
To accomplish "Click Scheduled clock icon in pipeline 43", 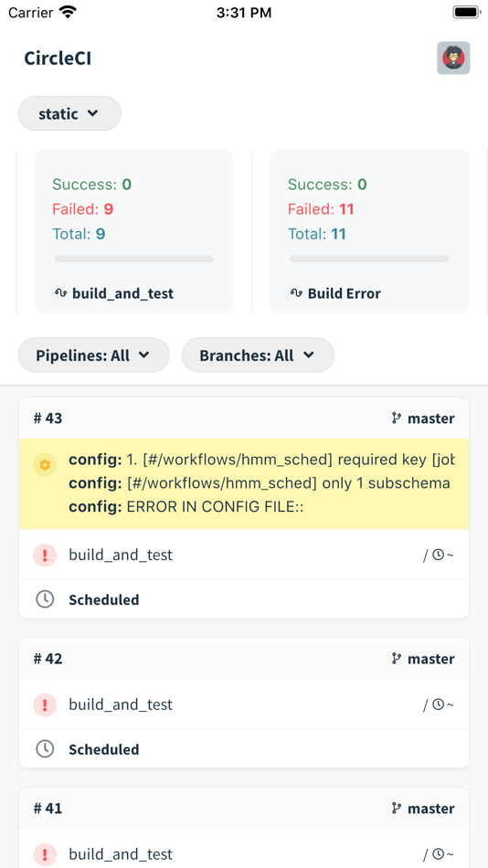I will tap(45, 599).
